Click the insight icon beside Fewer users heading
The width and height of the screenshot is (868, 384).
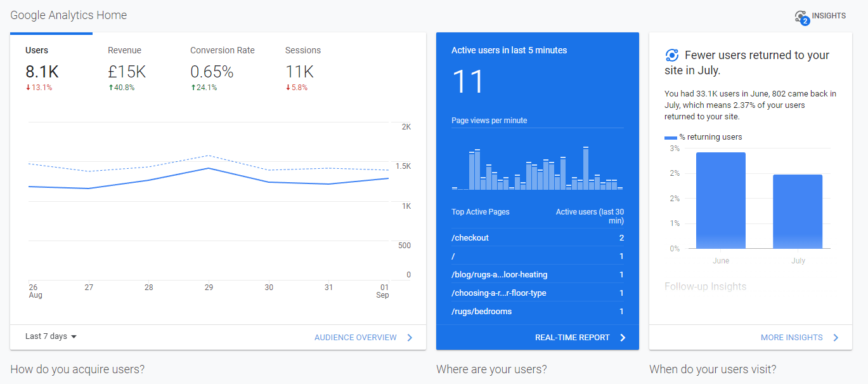tap(672, 55)
